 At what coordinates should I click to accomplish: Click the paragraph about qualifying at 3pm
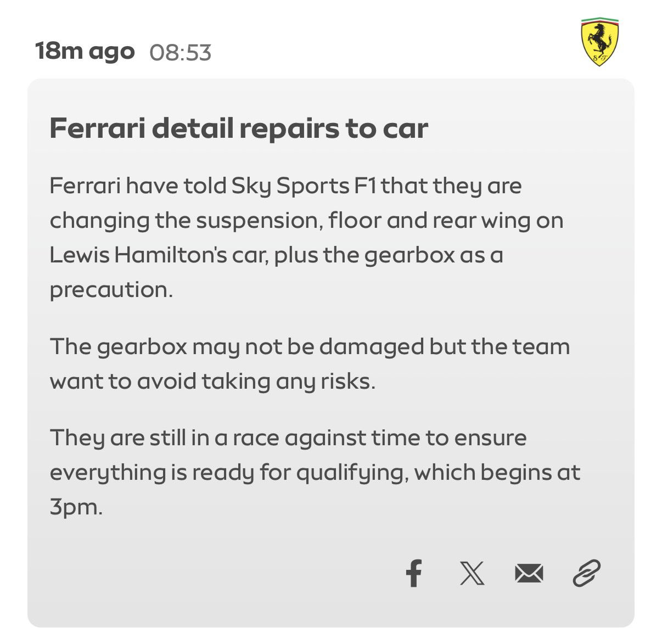coord(315,472)
